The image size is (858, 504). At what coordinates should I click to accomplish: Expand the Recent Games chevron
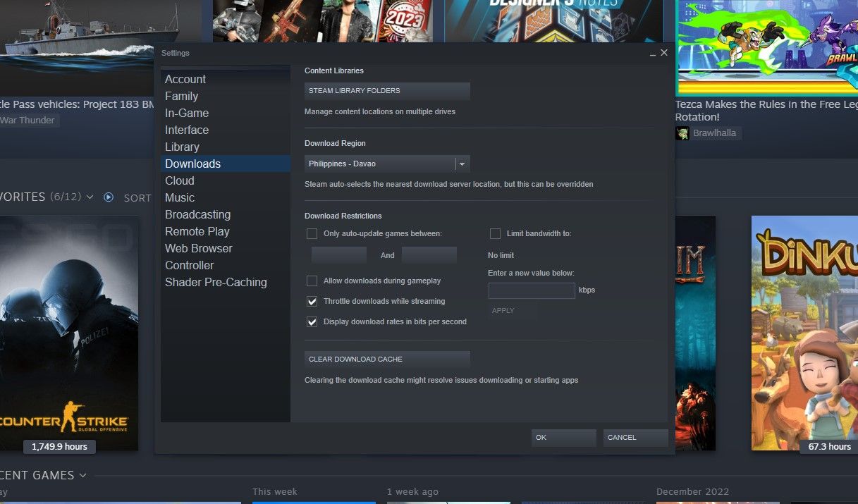click(82, 476)
